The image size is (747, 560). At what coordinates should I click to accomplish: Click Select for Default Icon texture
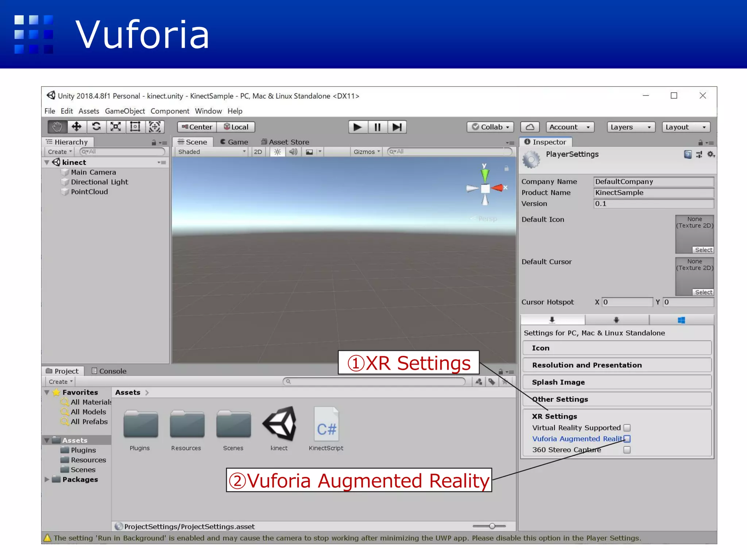[x=703, y=250]
